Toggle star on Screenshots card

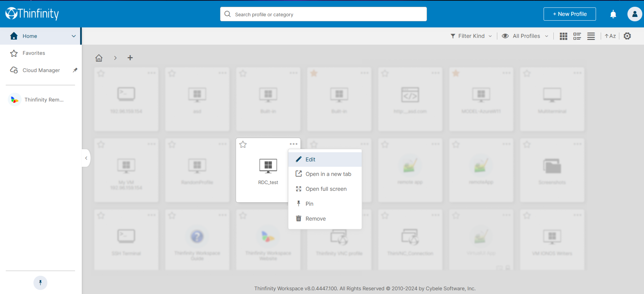click(x=527, y=144)
